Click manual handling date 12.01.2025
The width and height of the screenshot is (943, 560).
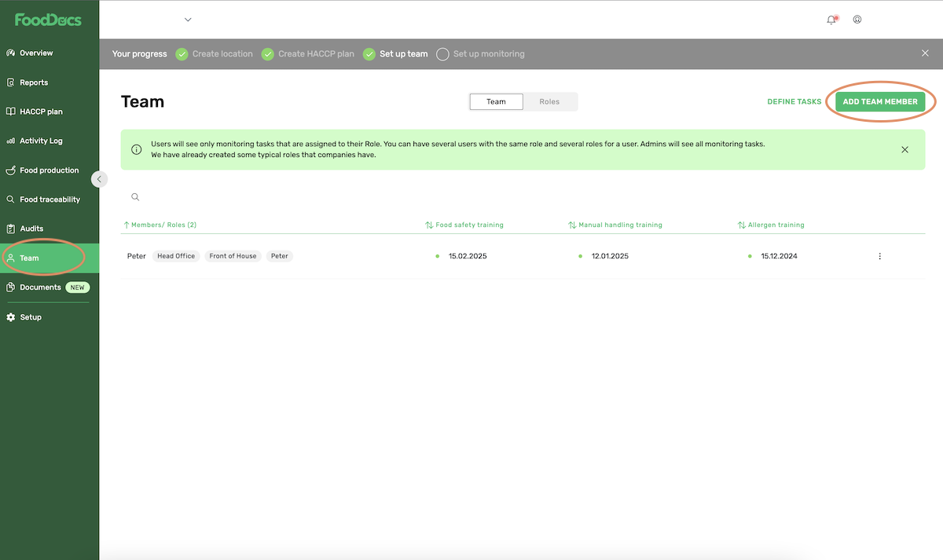610,256
